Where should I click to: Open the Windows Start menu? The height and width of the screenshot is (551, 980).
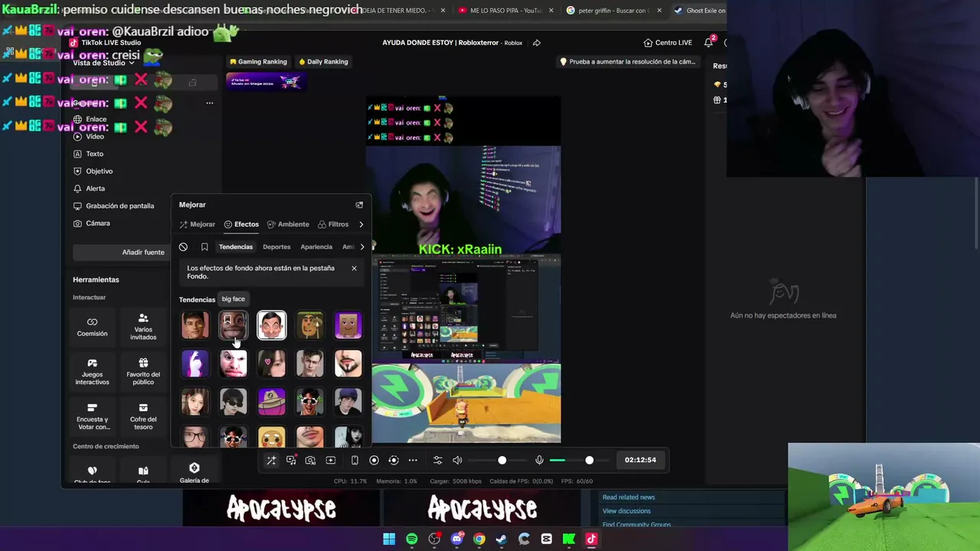click(389, 539)
